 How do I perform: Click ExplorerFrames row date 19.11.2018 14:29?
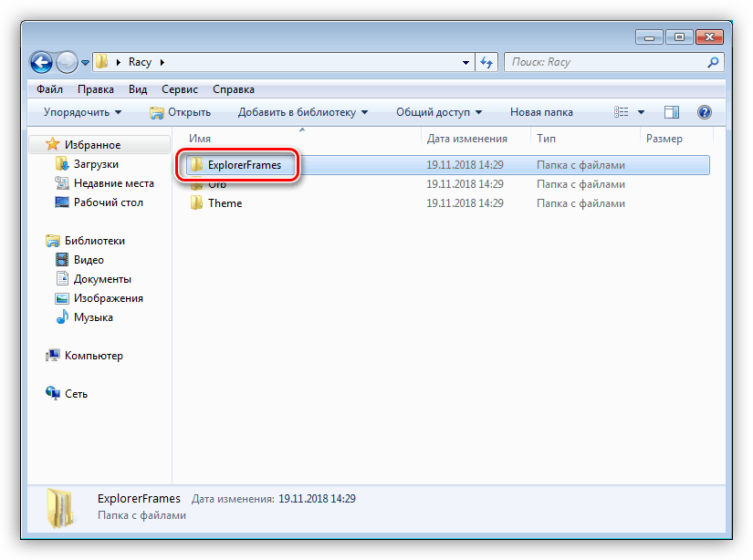[465, 165]
